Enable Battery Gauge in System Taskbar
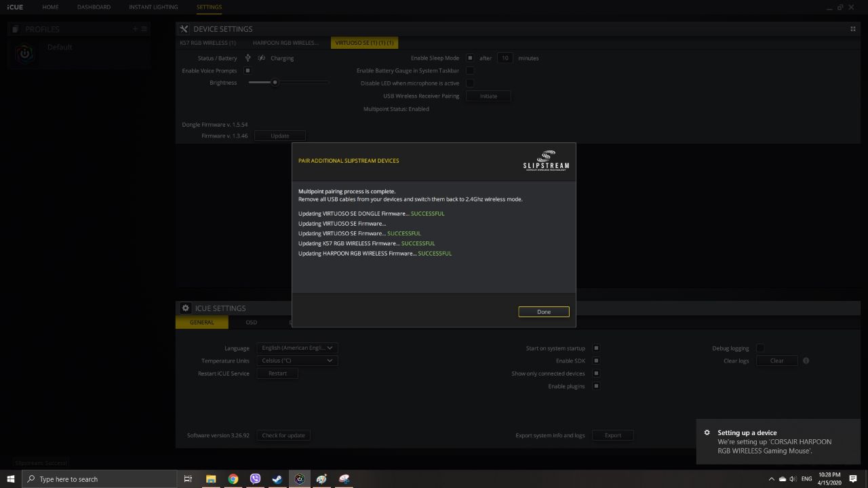 click(x=469, y=70)
